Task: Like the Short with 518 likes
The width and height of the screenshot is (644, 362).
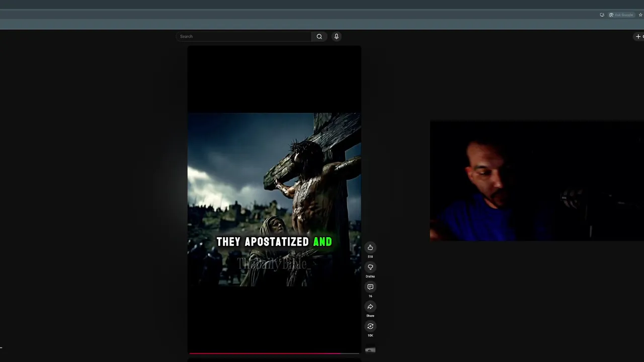Action: 370,247
